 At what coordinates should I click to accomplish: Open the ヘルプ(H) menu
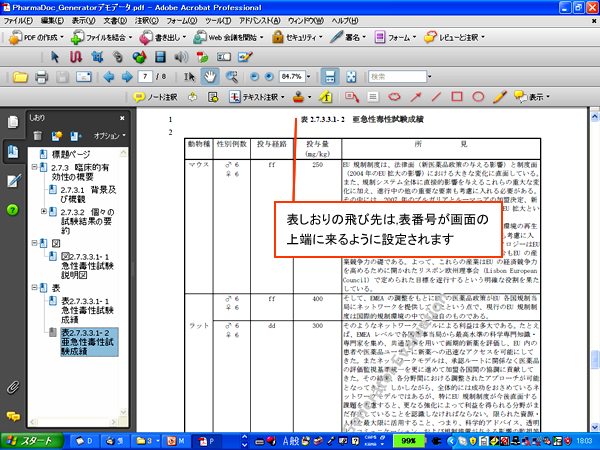(x=345, y=21)
